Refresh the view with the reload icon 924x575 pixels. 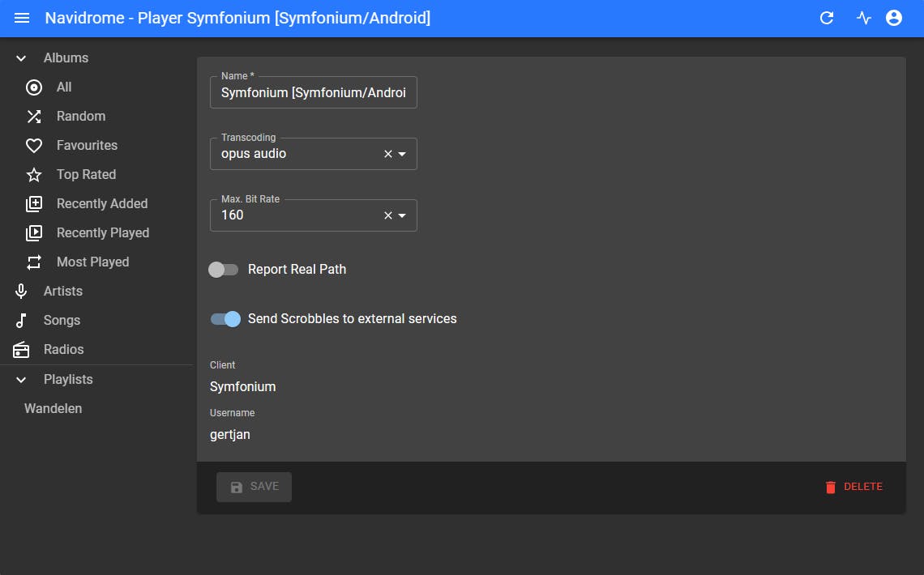826,17
